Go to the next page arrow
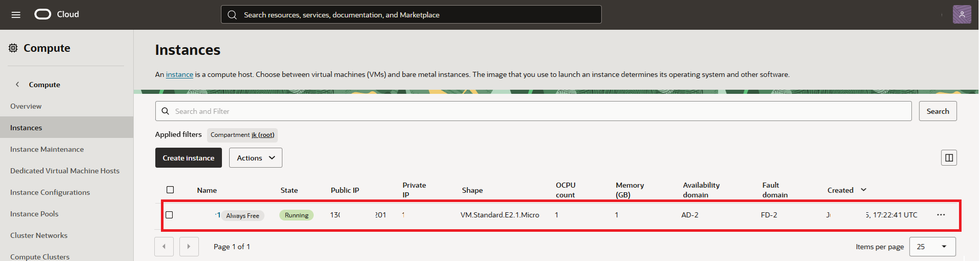The width and height of the screenshot is (980, 261). [x=189, y=247]
